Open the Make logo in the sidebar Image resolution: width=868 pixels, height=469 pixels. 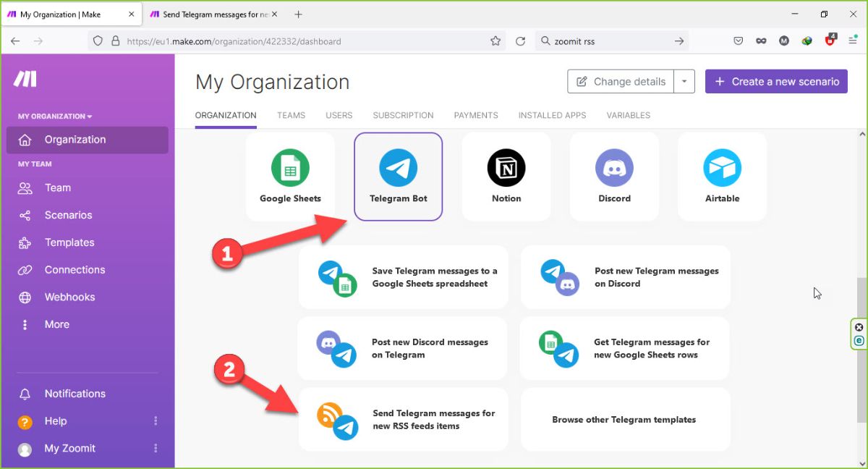click(x=25, y=79)
